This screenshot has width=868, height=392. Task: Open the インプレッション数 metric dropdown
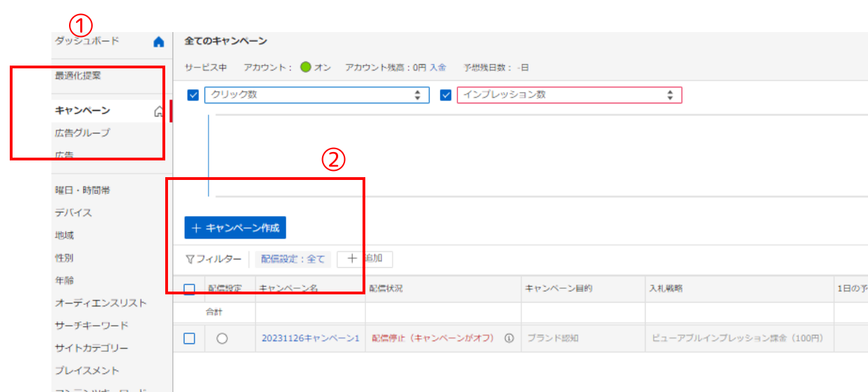coord(569,96)
